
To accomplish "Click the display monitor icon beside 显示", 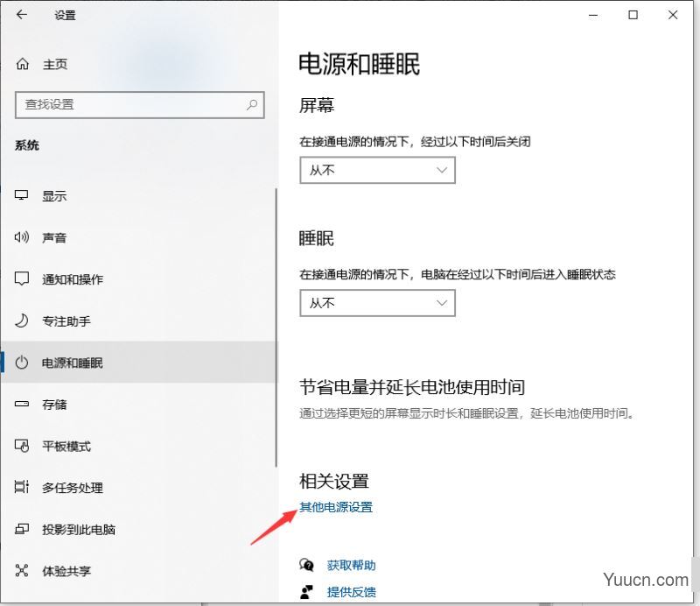I will 21,195.
